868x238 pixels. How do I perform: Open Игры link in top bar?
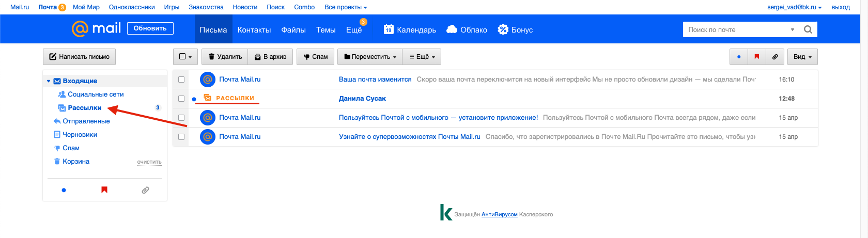point(172,7)
